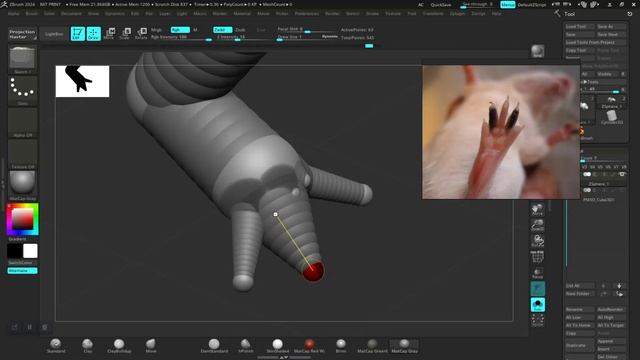Activate Draw mode button
640x360 pixels.
click(93, 33)
